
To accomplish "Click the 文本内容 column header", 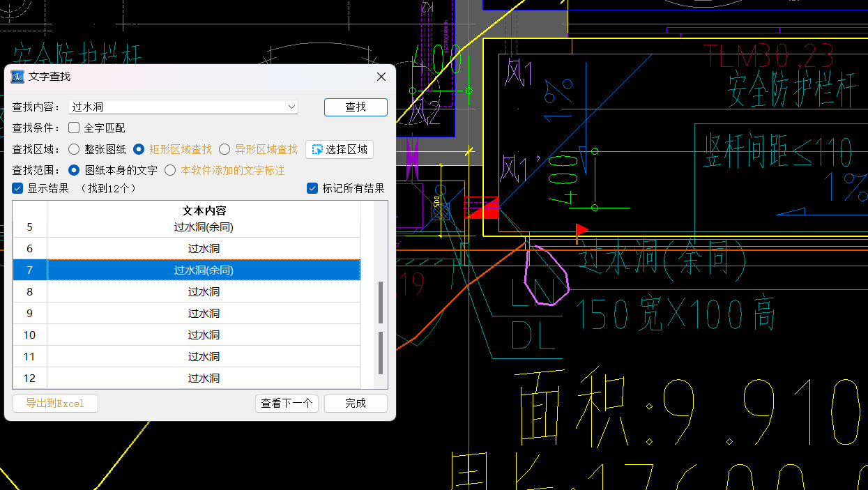I will pos(204,210).
